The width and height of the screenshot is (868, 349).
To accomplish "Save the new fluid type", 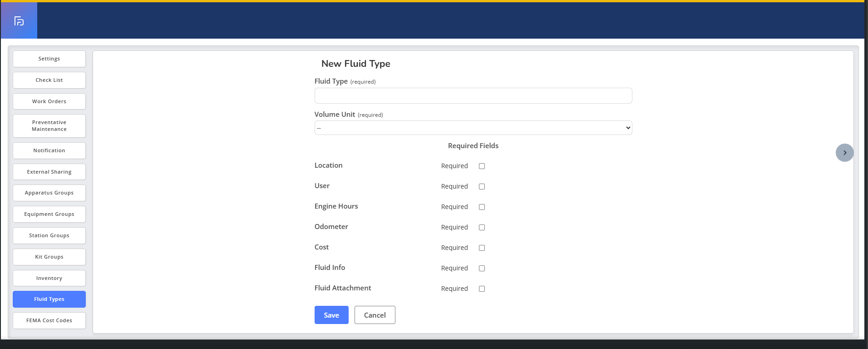I will pyautogui.click(x=331, y=315).
